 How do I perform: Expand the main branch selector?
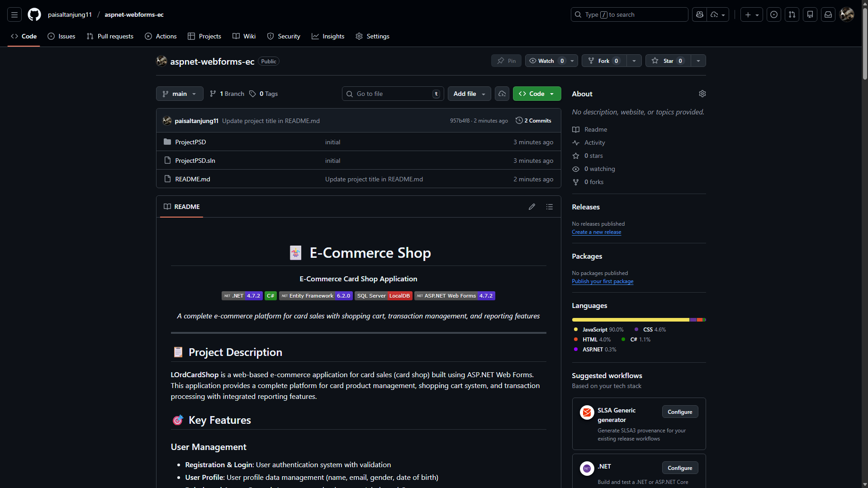(180, 94)
